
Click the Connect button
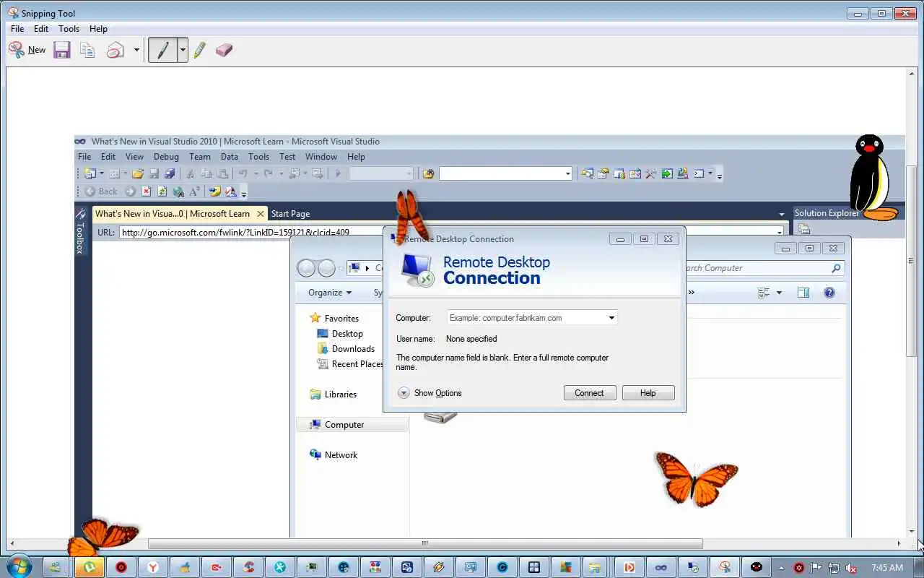click(x=589, y=393)
